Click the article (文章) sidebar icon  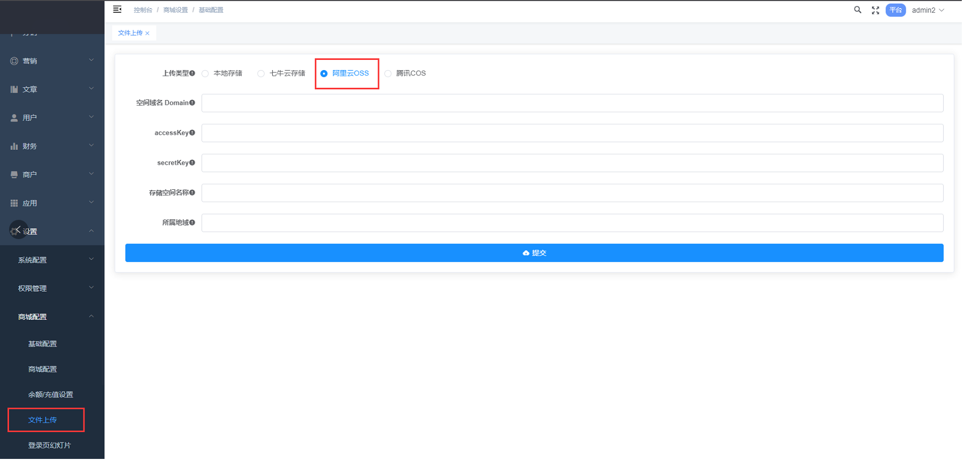click(x=14, y=89)
